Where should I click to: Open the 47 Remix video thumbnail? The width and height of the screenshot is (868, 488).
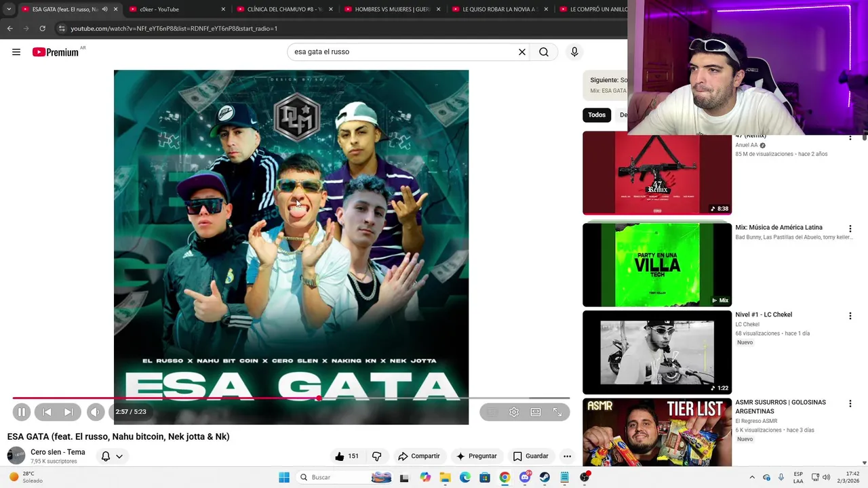click(657, 174)
